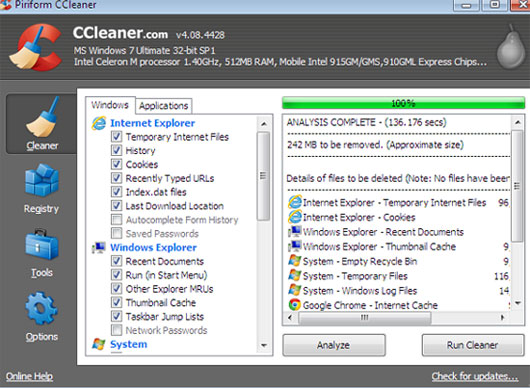Uncheck the History checkbox
The image size is (530, 388).
coord(117,150)
